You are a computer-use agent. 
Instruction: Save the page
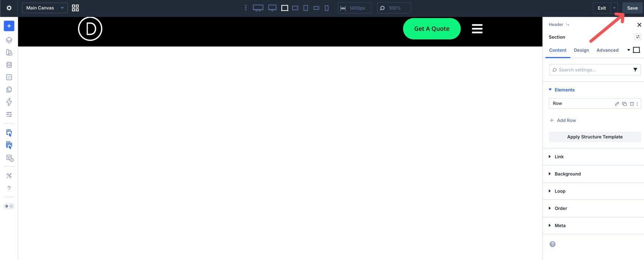pyautogui.click(x=632, y=8)
